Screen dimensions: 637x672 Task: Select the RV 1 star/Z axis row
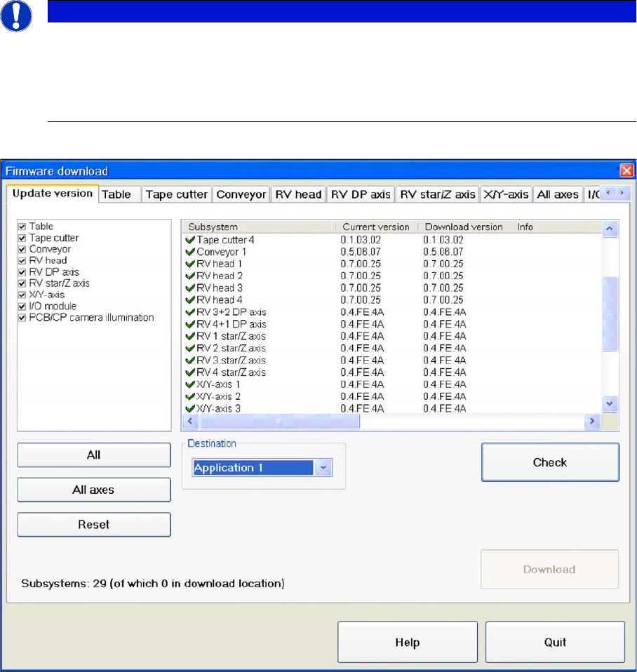point(391,336)
